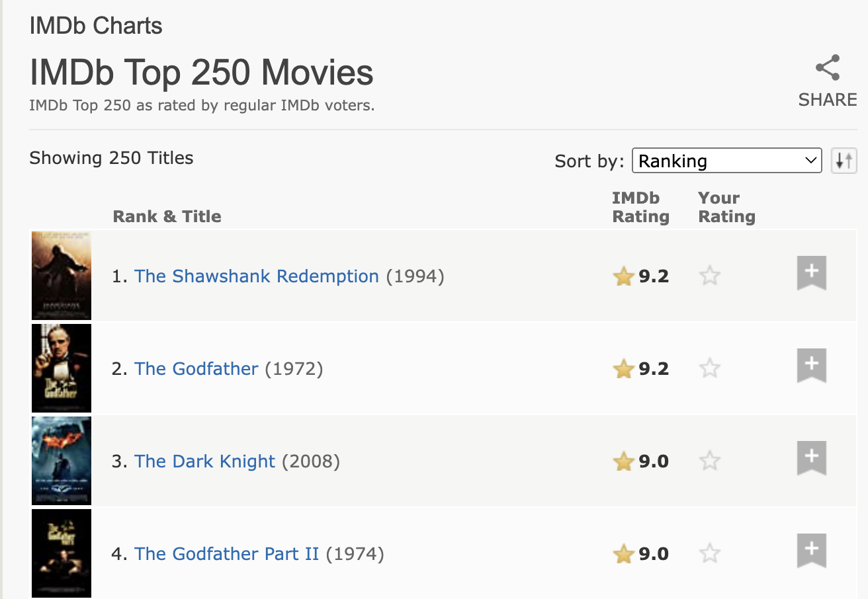Open The Godfather Part II poster
The height and width of the screenshot is (599, 868).
coord(62,553)
